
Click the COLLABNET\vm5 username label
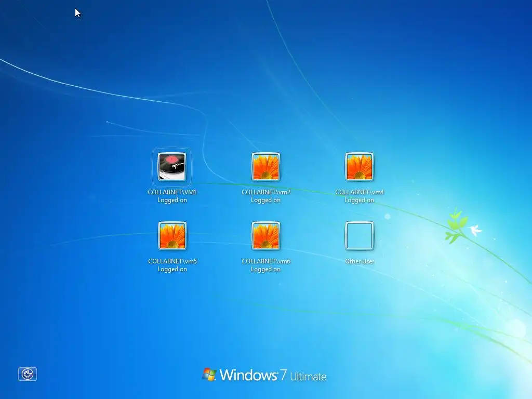172,261
